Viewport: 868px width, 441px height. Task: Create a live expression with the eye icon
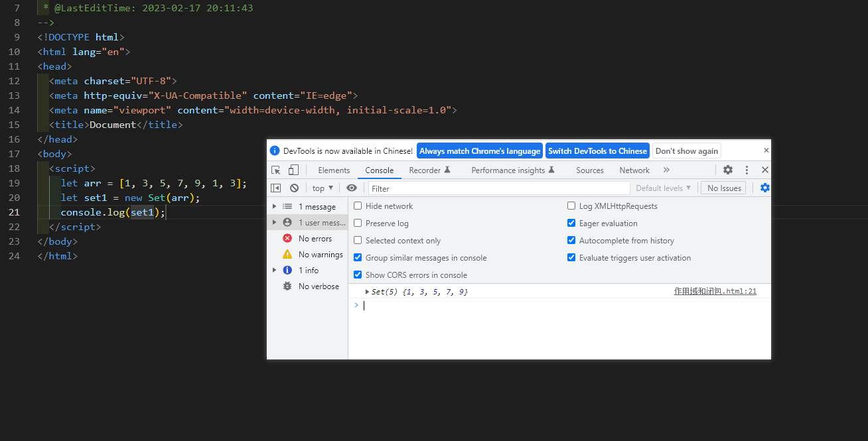(x=352, y=188)
